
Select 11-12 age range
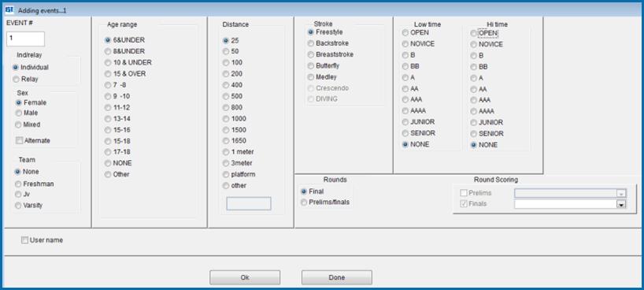pos(117,107)
